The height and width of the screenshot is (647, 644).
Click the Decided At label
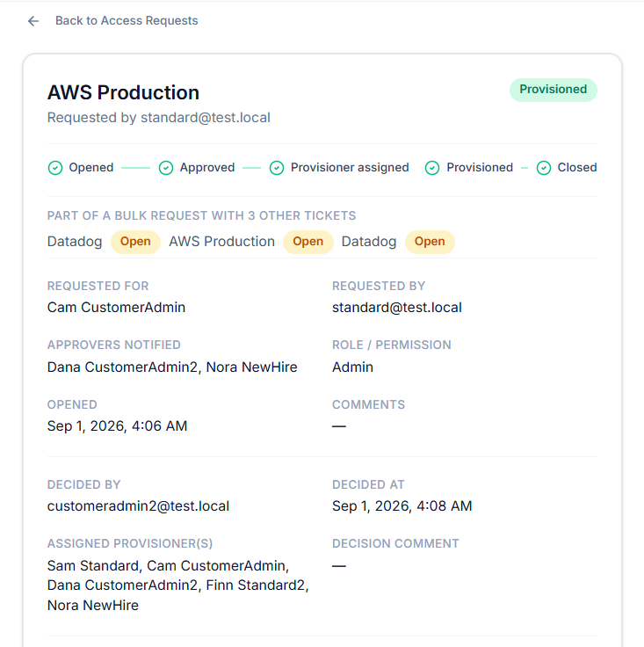[368, 485]
